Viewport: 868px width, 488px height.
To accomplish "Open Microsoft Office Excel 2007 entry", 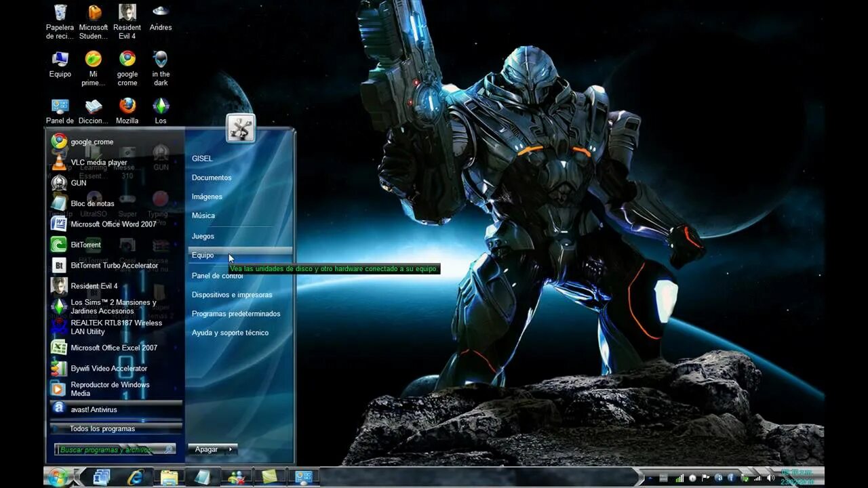I will (116, 348).
